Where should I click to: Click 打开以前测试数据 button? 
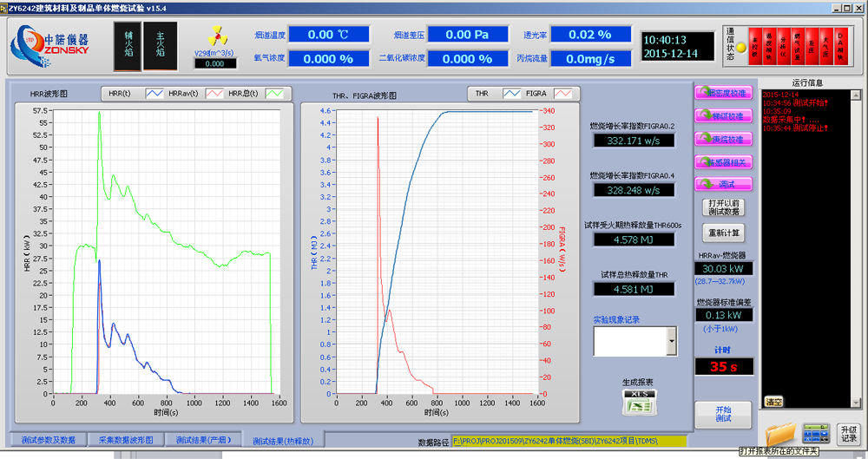coord(724,207)
